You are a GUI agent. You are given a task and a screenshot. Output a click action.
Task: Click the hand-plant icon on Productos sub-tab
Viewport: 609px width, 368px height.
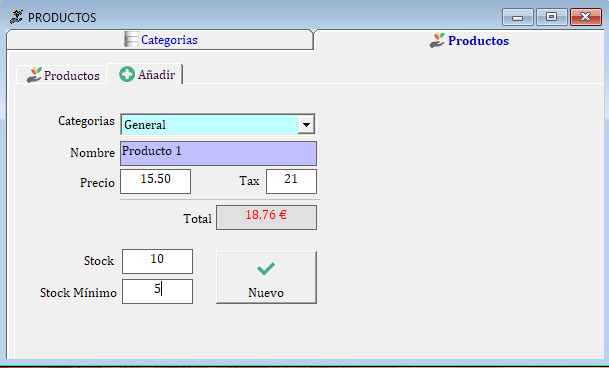[x=34, y=75]
